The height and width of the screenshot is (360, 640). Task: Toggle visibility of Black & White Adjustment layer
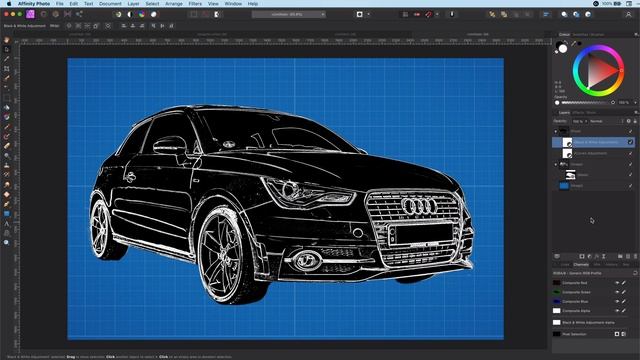pyautogui.click(x=631, y=142)
